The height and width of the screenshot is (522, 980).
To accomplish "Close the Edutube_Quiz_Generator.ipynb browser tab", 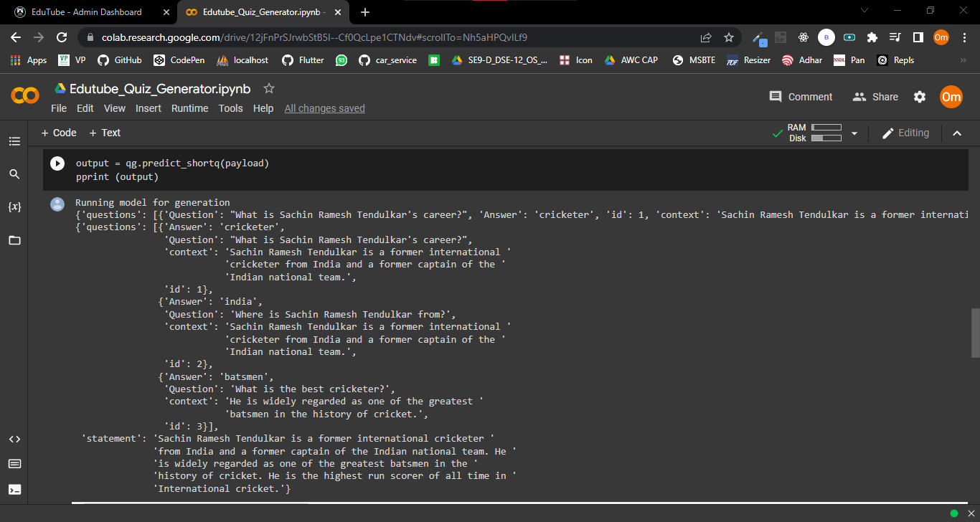I will [337, 12].
